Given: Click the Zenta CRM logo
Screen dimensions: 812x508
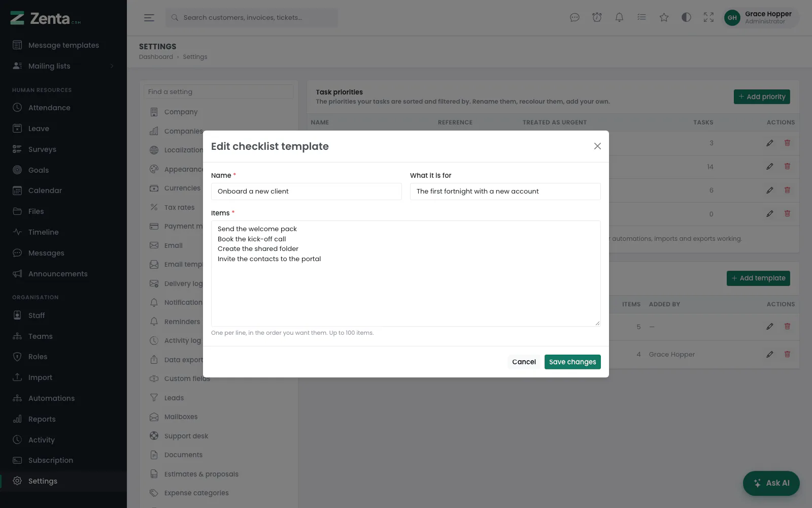Looking at the screenshot, I should pyautogui.click(x=46, y=19).
